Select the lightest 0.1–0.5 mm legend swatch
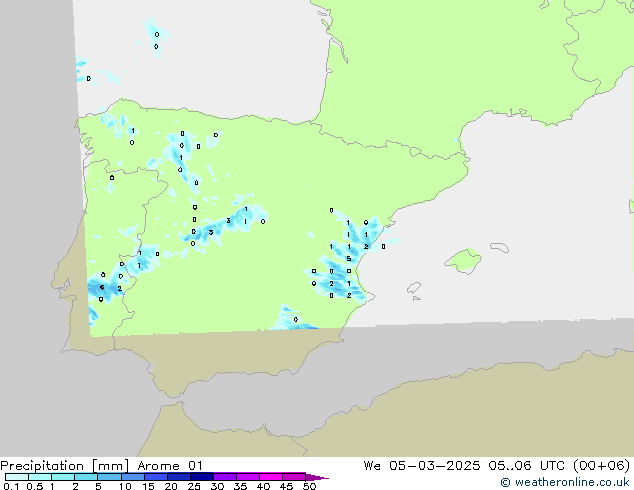Screen dimensions: 634x490 [17, 477]
